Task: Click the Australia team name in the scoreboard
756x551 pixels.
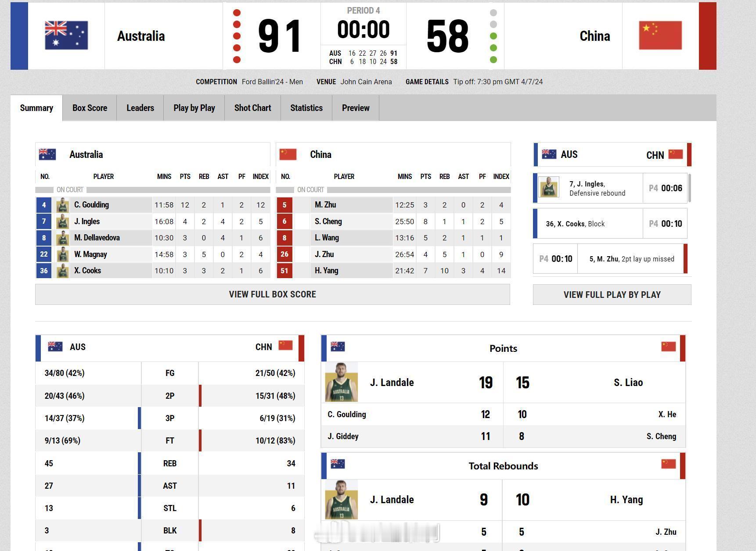Action: (x=141, y=36)
